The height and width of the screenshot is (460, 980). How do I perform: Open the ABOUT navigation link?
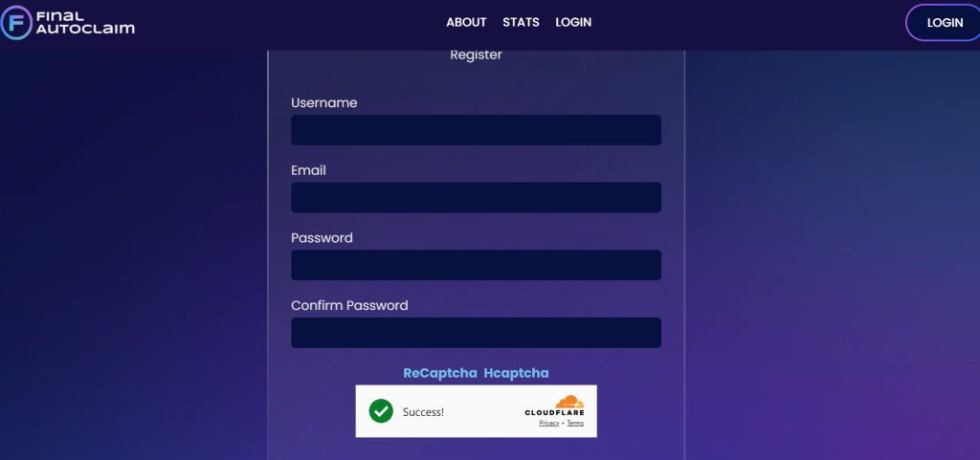466,22
